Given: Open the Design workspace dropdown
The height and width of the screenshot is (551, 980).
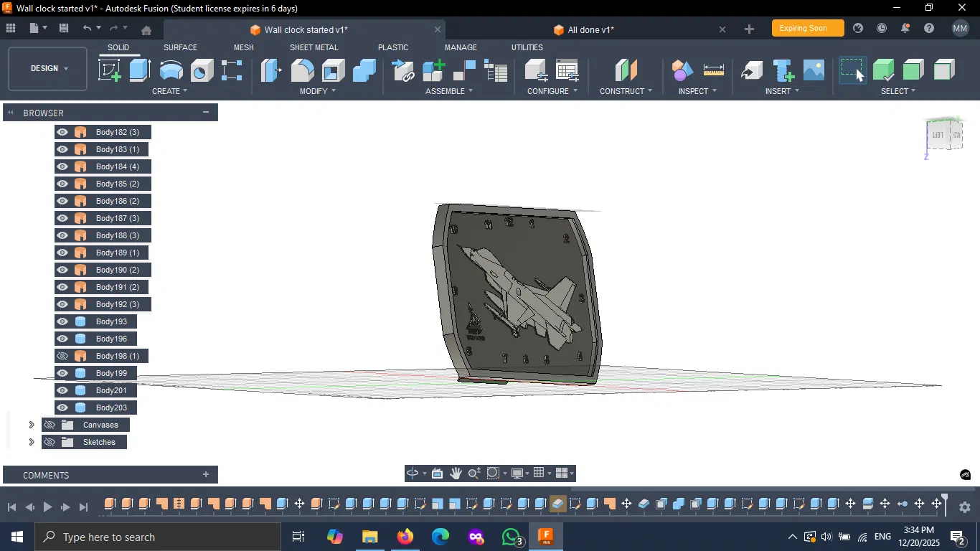Looking at the screenshot, I should pyautogui.click(x=48, y=69).
